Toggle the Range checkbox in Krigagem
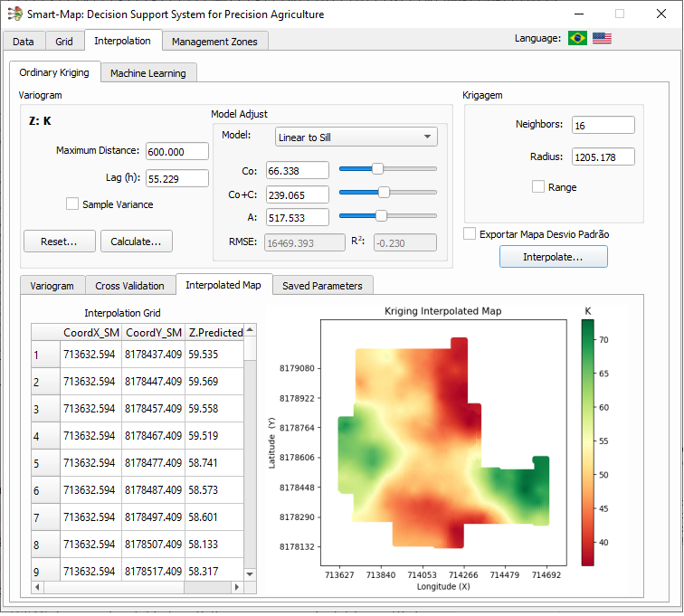The width and height of the screenshot is (684, 616). tap(537, 186)
